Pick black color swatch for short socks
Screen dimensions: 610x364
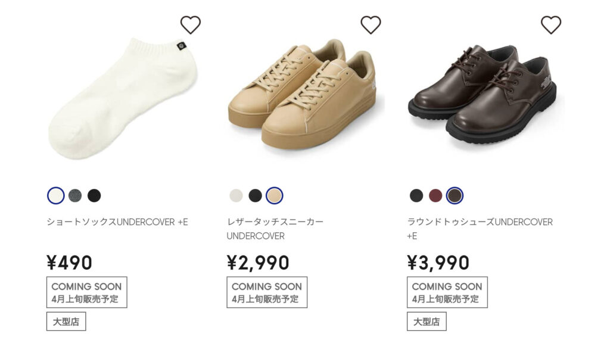[94, 195]
